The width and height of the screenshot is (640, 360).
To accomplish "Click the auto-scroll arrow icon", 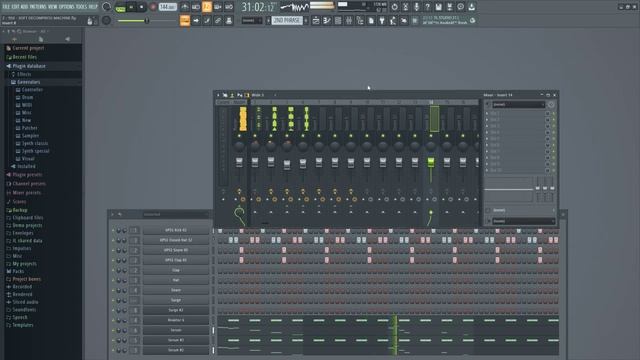I will point(196,20).
